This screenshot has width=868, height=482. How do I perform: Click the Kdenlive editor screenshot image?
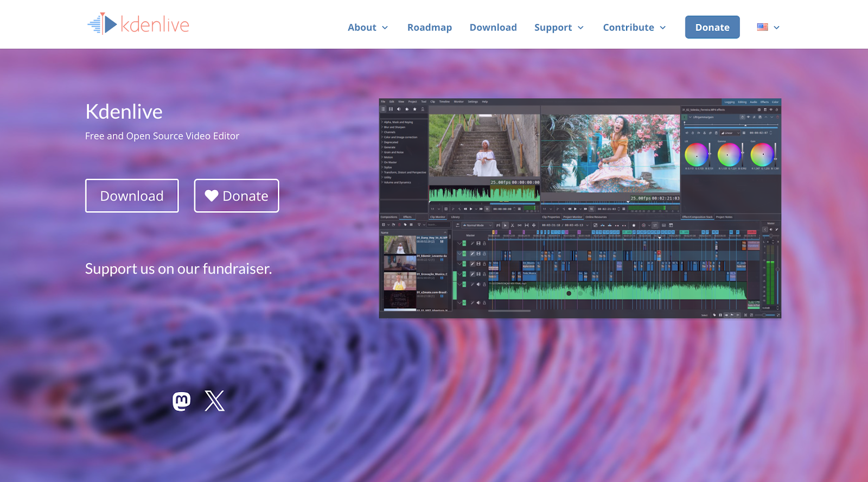(x=580, y=208)
